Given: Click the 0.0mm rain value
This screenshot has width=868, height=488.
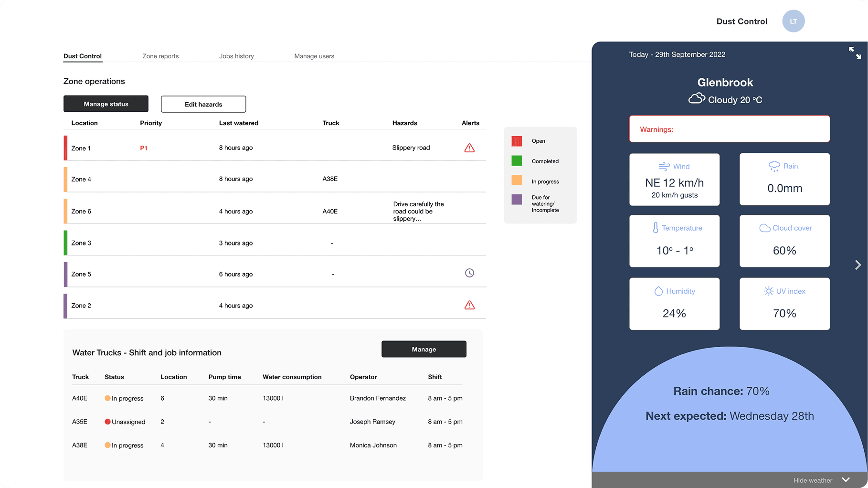Looking at the screenshot, I should [784, 188].
